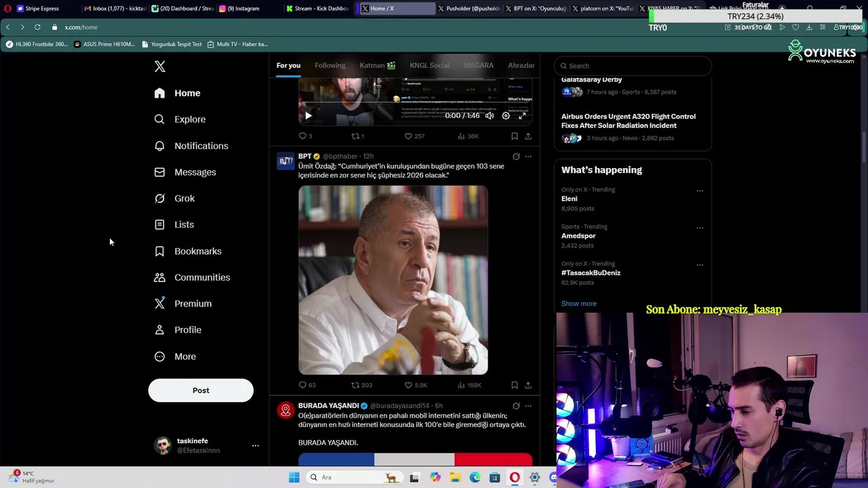868x488 pixels.
Task: Enter fullscreen on the video
Action: point(522,116)
